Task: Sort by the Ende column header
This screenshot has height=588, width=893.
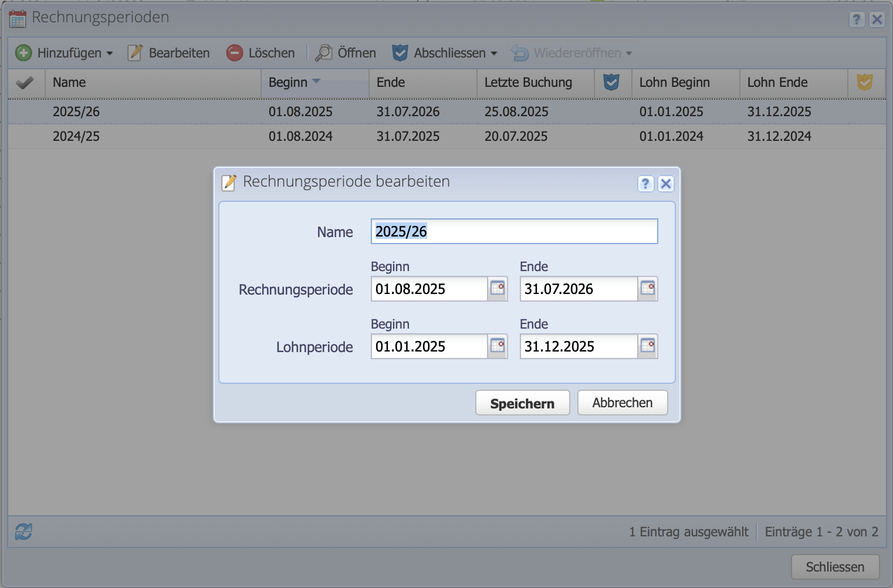Action: pyautogui.click(x=423, y=82)
